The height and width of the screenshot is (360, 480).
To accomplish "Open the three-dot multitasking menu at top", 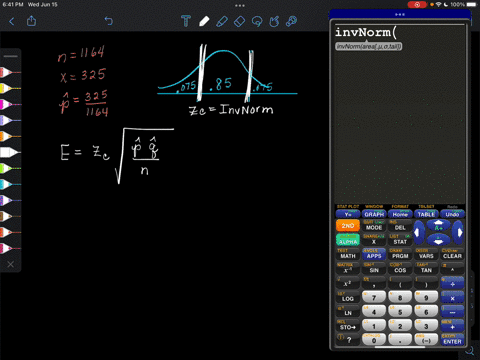I will [240, 5].
